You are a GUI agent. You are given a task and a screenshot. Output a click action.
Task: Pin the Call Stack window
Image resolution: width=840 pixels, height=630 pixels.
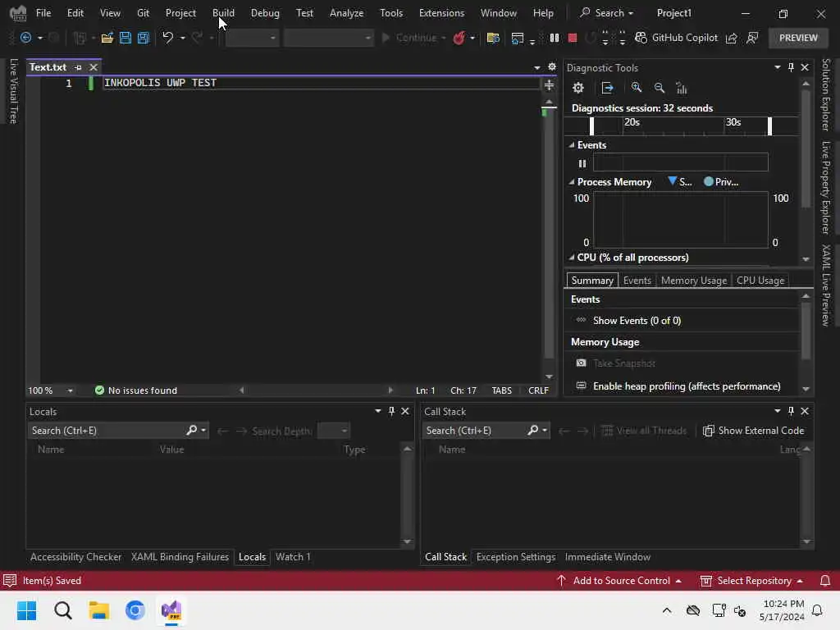point(791,411)
